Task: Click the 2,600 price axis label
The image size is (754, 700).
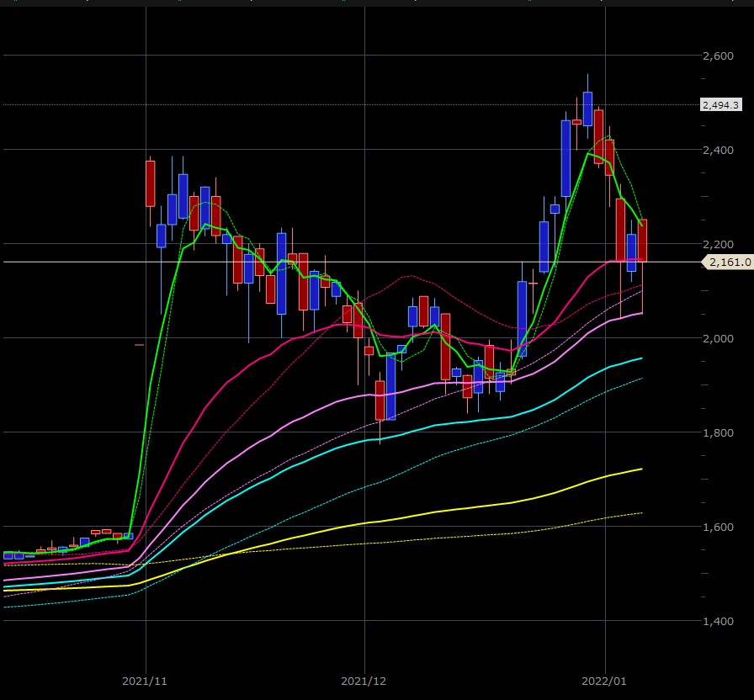Action: click(718, 56)
